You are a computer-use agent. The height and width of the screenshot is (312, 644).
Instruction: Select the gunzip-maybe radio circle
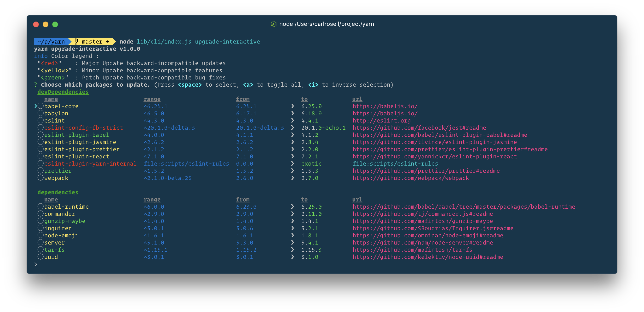(x=40, y=221)
